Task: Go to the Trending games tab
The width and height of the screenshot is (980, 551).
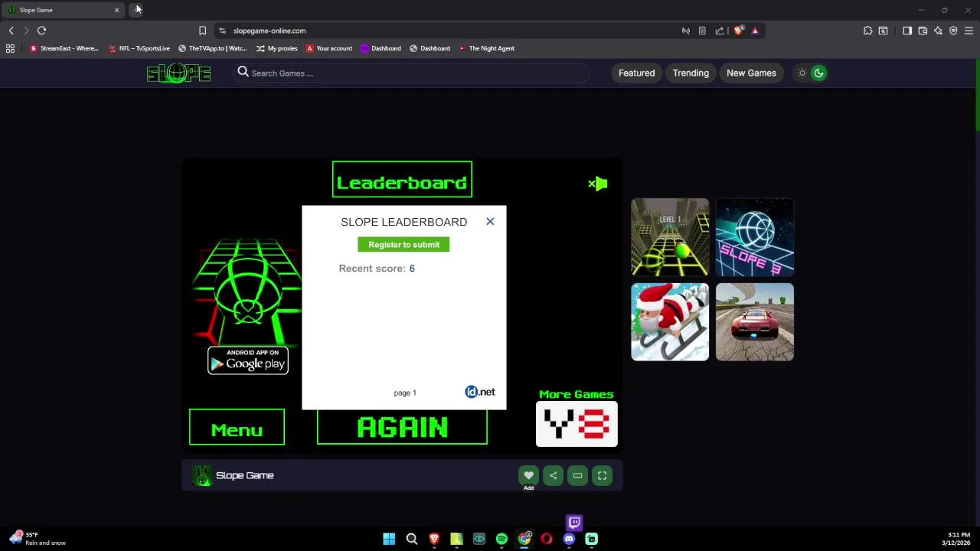Action: [x=691, y=73]
